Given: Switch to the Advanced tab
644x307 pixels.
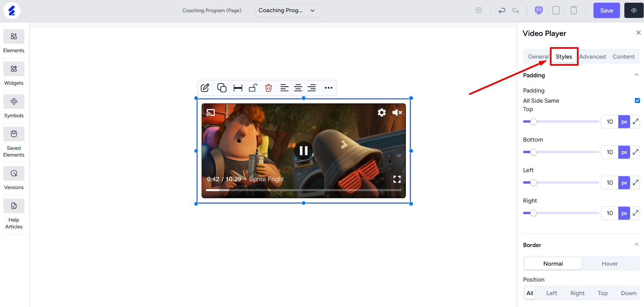Looking at the screenshot, I should pos(592,57).
